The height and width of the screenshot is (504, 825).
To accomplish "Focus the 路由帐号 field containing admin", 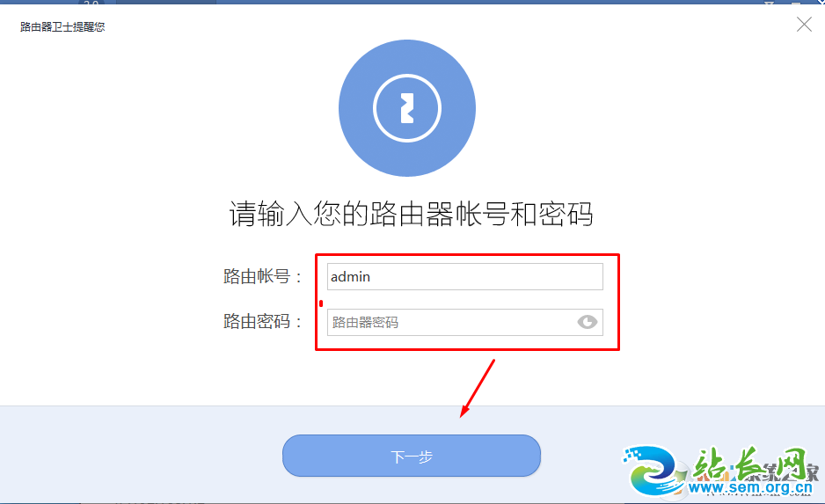I will [465, 277].
